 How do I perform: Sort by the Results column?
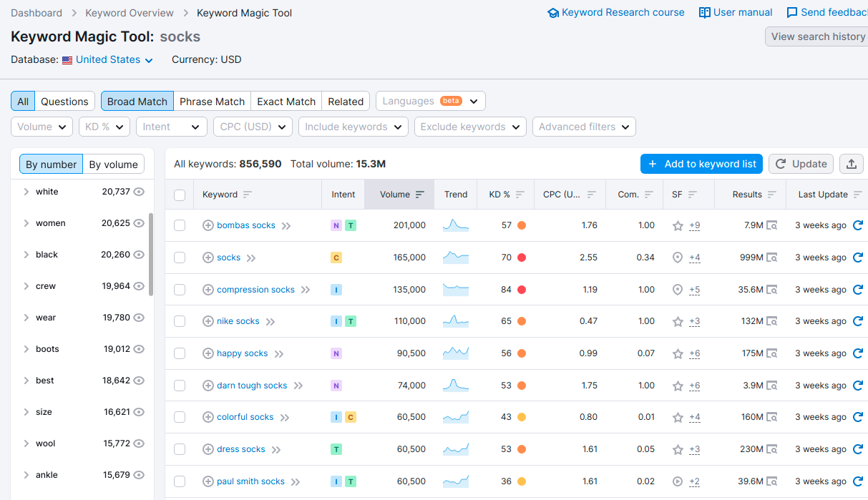pos(754,195)
